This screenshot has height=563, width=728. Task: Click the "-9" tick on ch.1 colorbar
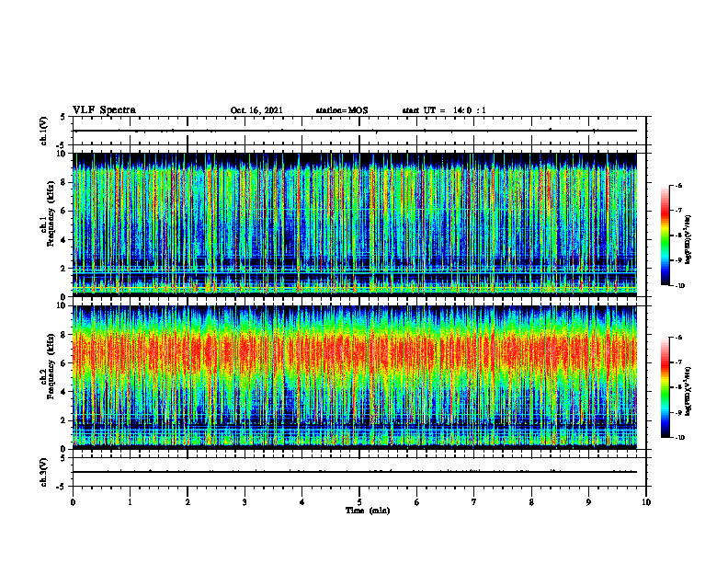tap(678, 260)
